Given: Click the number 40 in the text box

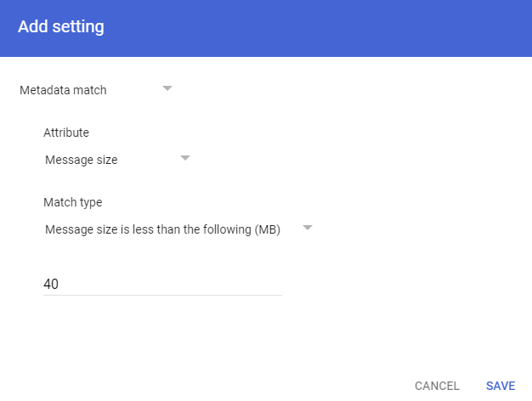Looking at the screenshot, I should (x=51, y=284).
